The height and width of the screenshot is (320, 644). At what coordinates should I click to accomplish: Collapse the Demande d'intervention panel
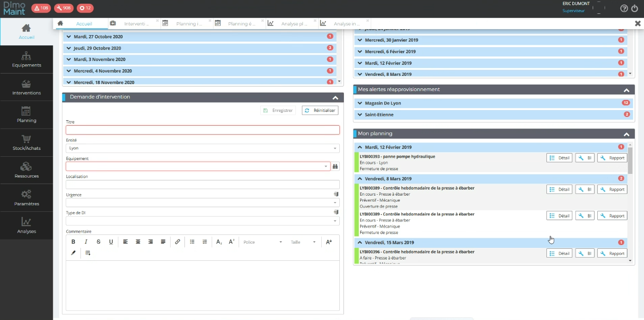pyautogui.click(x=335, y=98)
